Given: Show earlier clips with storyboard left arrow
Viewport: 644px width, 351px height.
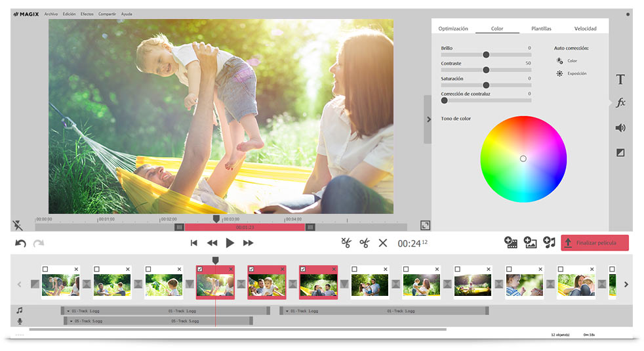Looking at the screenshot, I should click(x=19, y=284).
